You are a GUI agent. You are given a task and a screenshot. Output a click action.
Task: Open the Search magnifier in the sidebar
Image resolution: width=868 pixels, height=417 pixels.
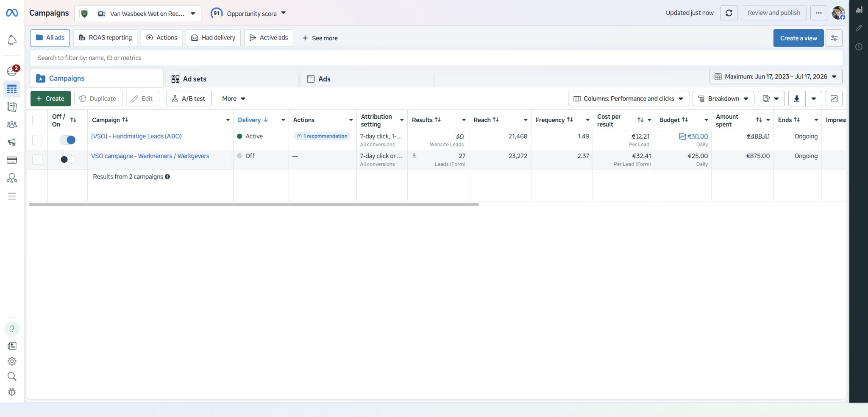[12, 376]
